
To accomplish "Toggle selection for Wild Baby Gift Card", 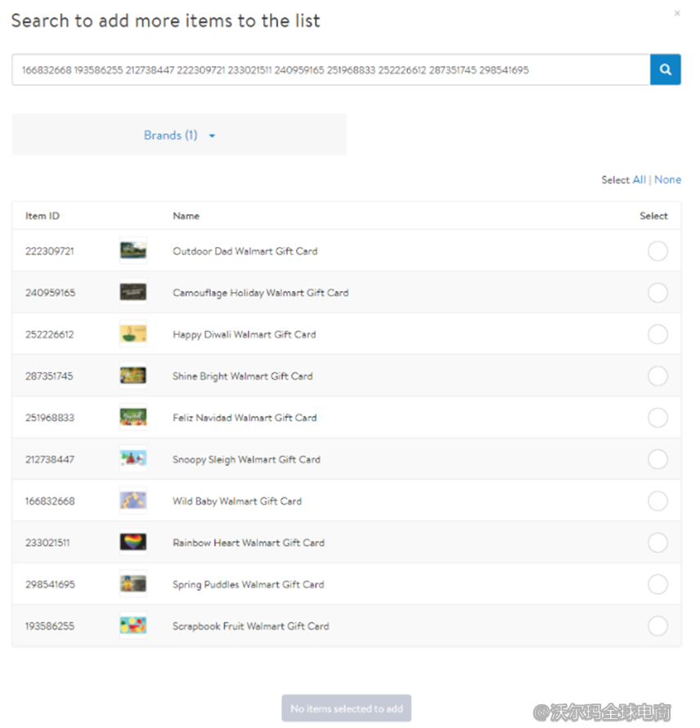I will pos(657,501).
